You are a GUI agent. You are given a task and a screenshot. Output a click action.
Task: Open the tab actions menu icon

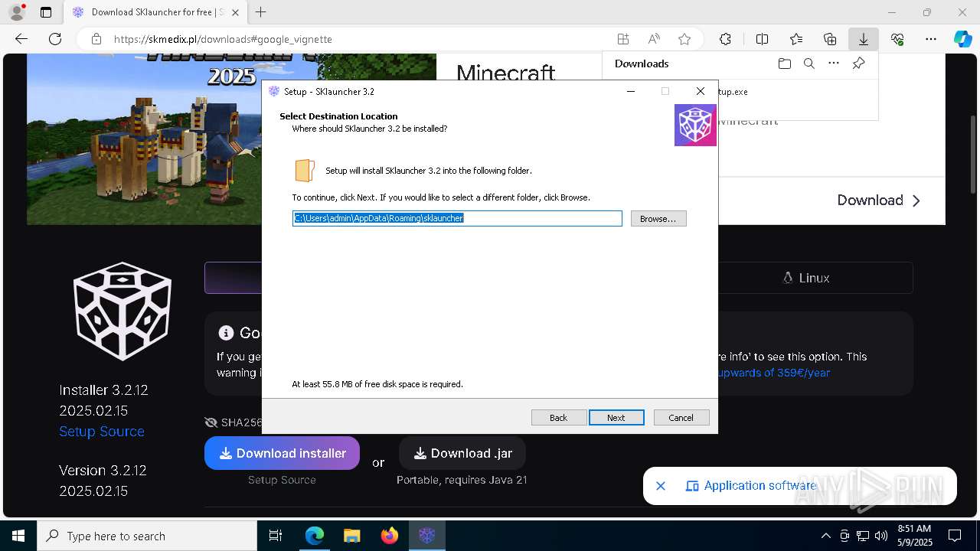point(46,12)
